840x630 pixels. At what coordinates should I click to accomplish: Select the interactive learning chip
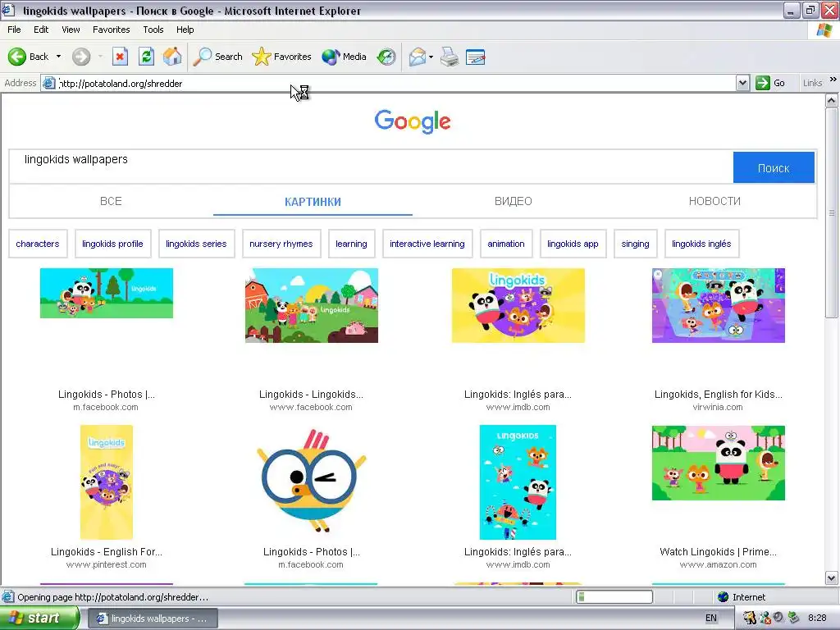pyautogui.click(x=427, y=244)
